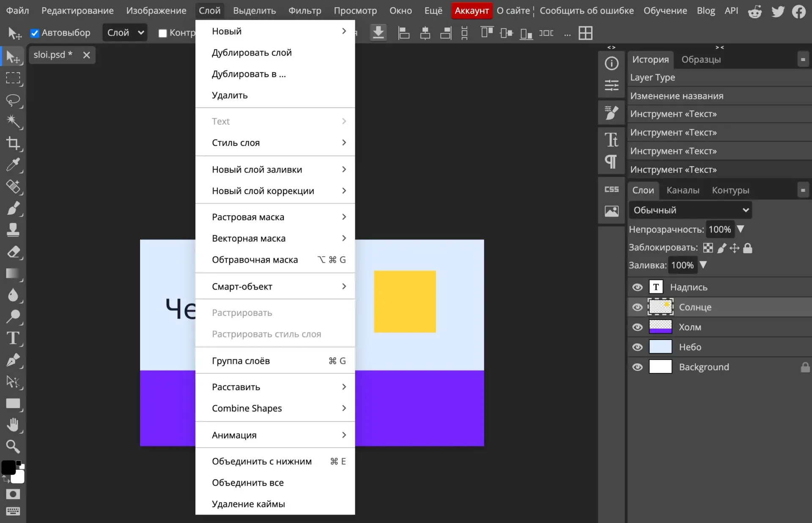Click the Солнце layer thumbnail
812x523 pixels.
coord(660,307)
